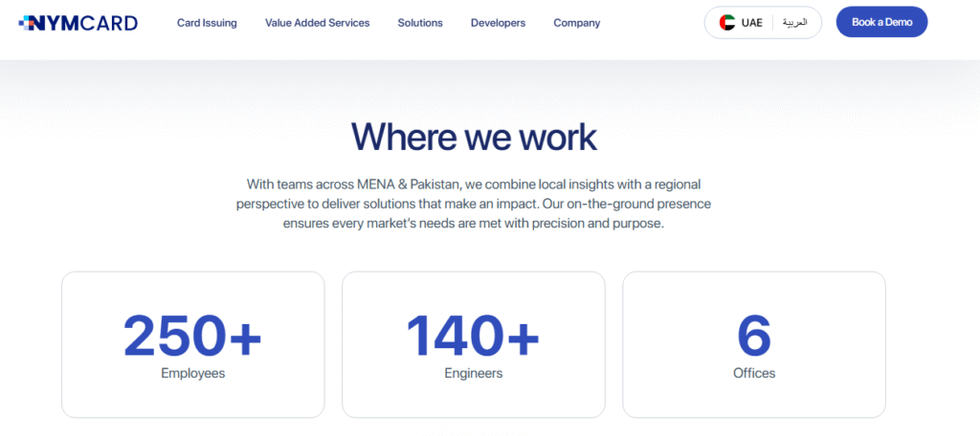The image size is (980, 436).
Task: Click the 250+ number
Action: 192,334
